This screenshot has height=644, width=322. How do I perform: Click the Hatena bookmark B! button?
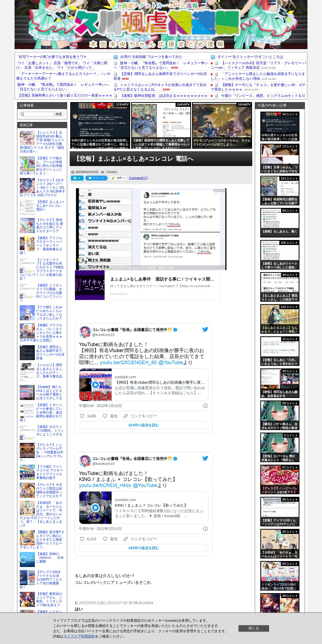click(x=77, y=178)
